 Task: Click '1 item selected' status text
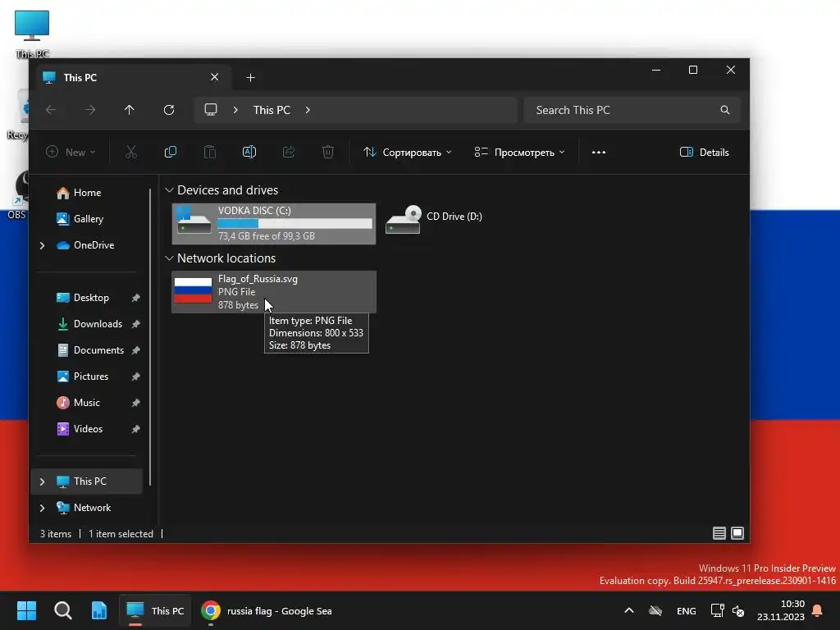coord(121,533)
